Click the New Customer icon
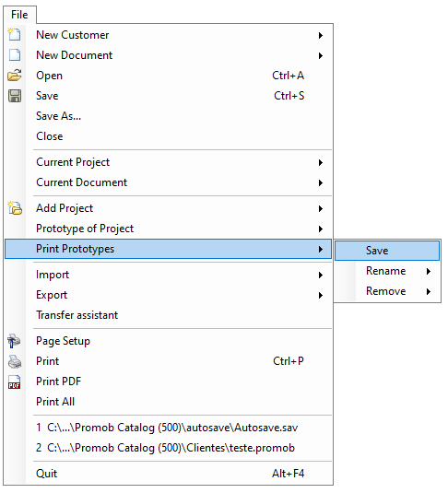448x493 pixels. 14,34
